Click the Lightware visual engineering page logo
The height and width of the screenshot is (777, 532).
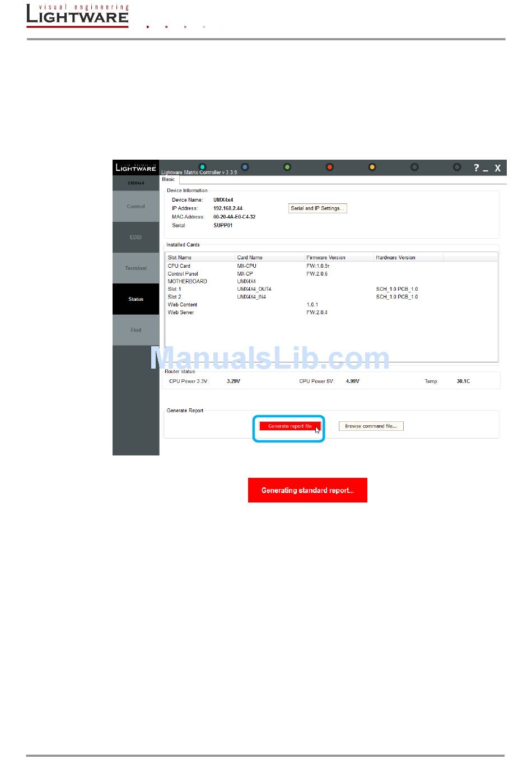(x=77, y=15)
